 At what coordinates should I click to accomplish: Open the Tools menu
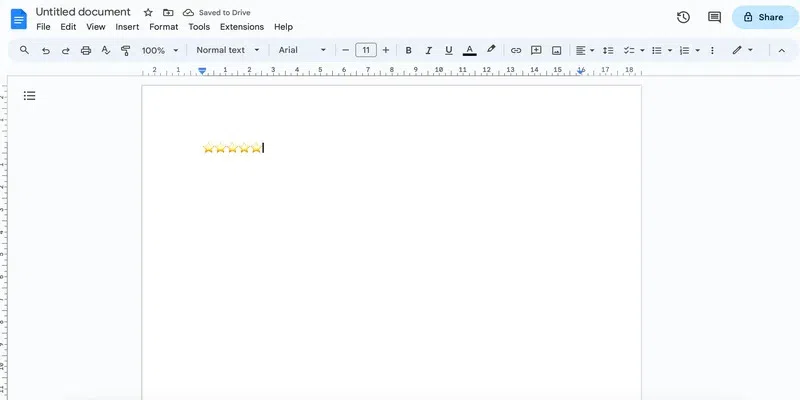tap(199, 27)
